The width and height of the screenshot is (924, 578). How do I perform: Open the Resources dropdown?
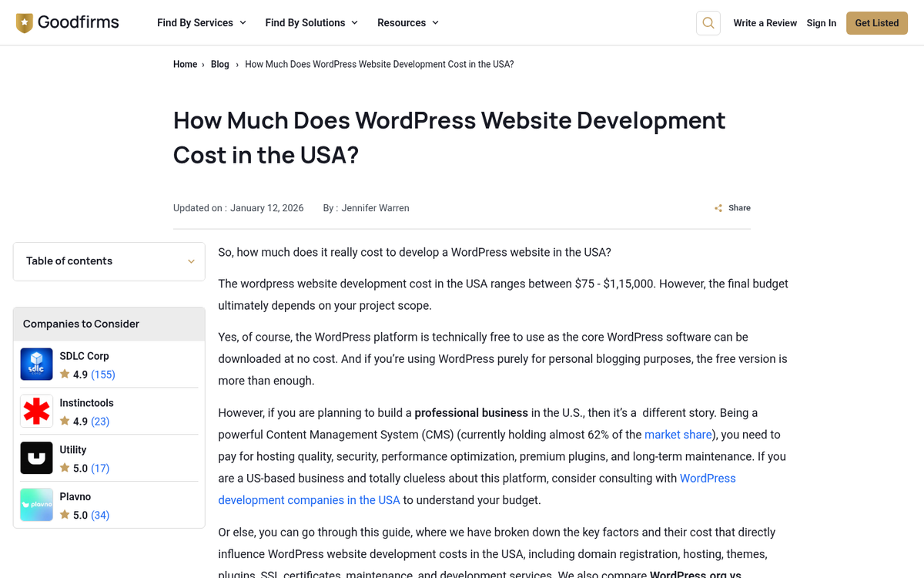coord(402,22)
